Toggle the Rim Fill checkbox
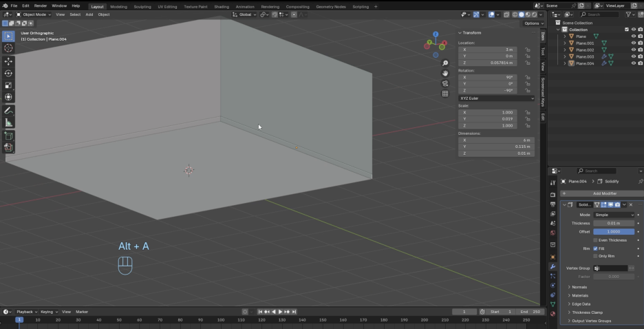The image size is (644, 329). click(x=595, y=248)
